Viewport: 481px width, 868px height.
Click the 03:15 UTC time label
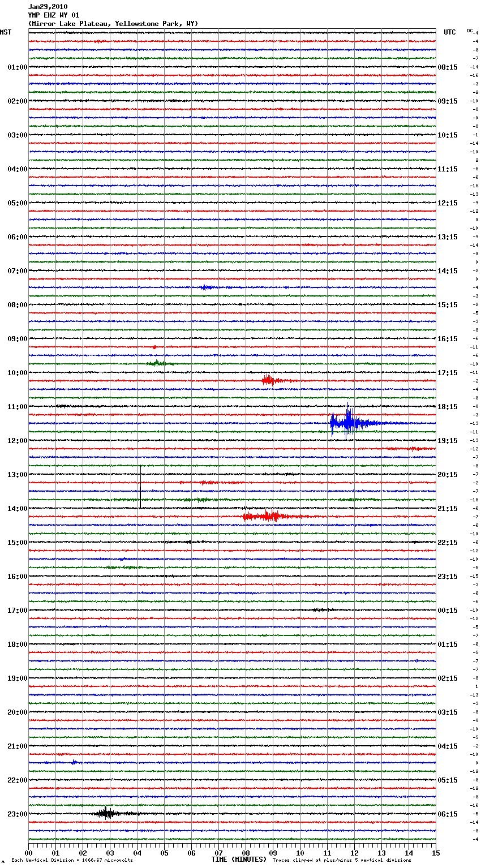pos(448,712)
